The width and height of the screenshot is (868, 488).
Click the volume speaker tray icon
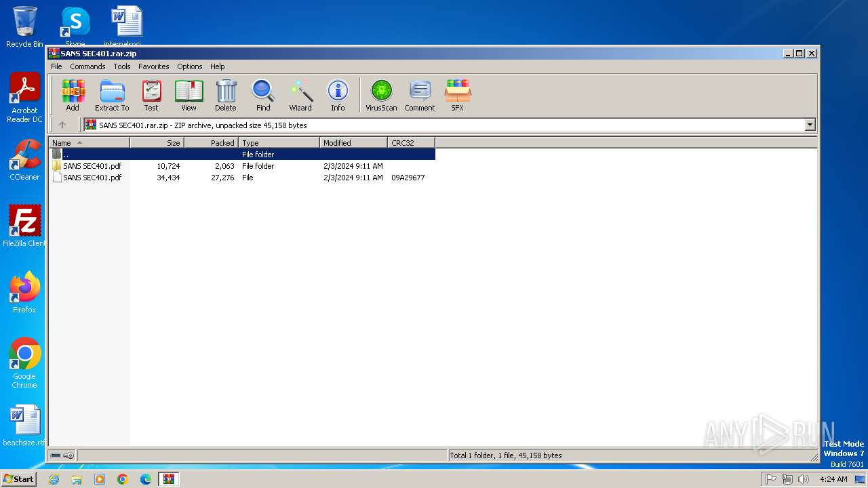point(804,479)
